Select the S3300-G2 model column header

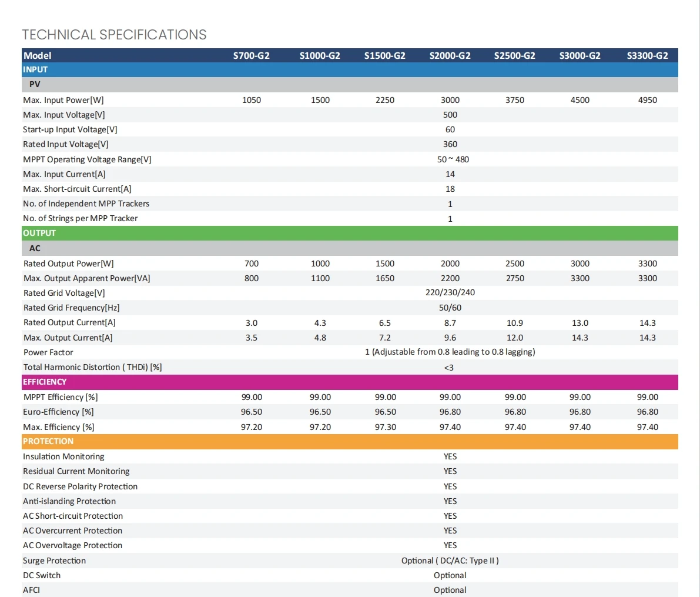(x=647, y=55)
